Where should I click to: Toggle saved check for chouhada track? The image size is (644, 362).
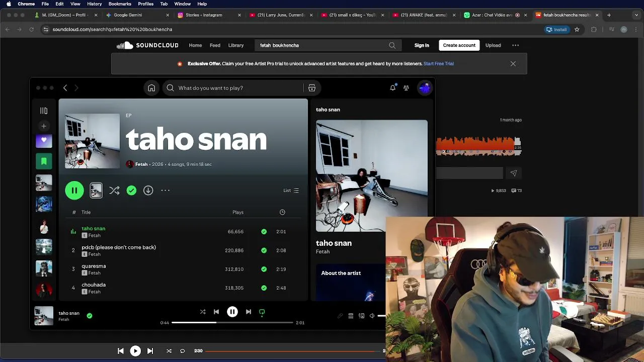264,288
